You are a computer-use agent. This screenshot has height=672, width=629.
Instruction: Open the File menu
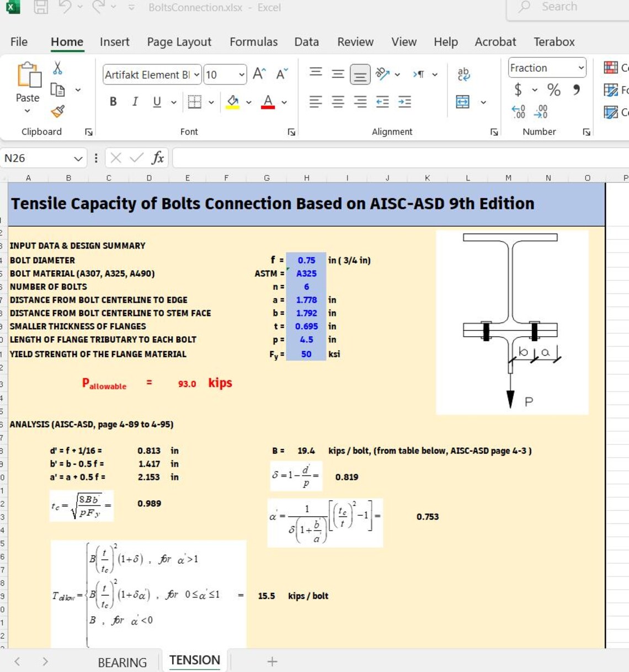pyautogui.click(x=19, y=42)
